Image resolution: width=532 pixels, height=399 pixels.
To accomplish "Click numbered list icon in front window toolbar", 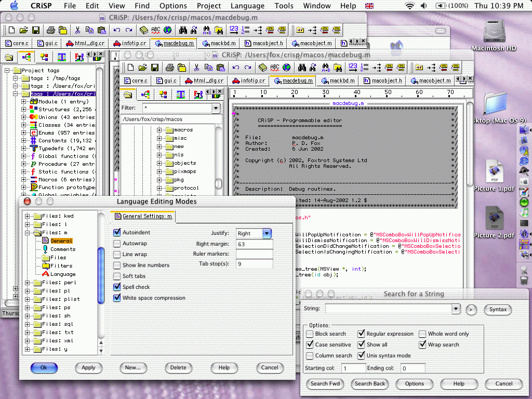I will point(364,68).
